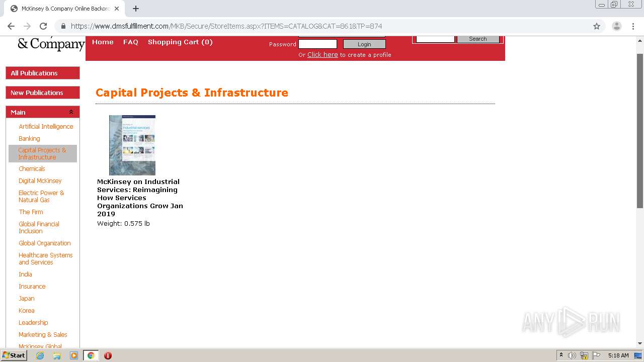Open network status tray icon
Viewport: 644px width, 362px height.
pyautogui.click(x=584, y=355)
